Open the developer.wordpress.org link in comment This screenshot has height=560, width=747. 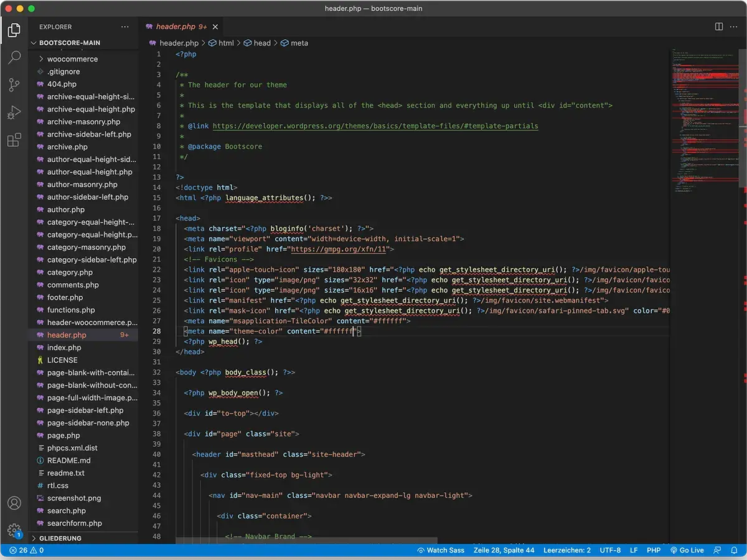coord(375,126)
